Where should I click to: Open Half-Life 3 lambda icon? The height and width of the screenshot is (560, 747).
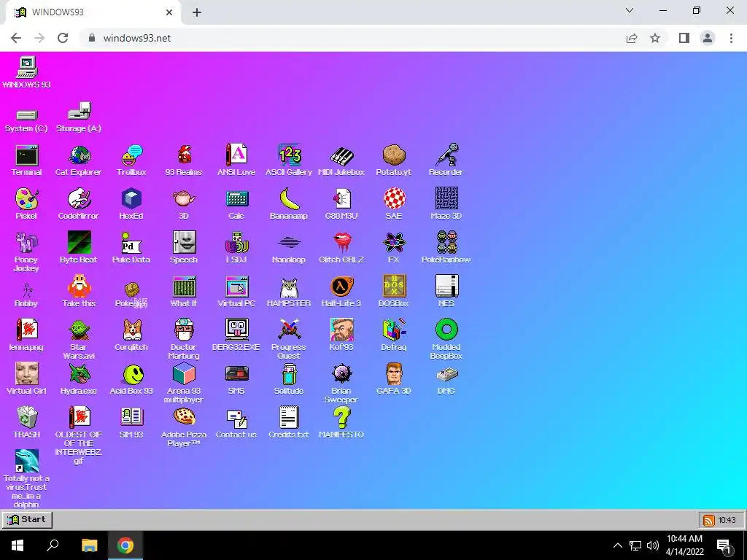[x=341, y=286]
